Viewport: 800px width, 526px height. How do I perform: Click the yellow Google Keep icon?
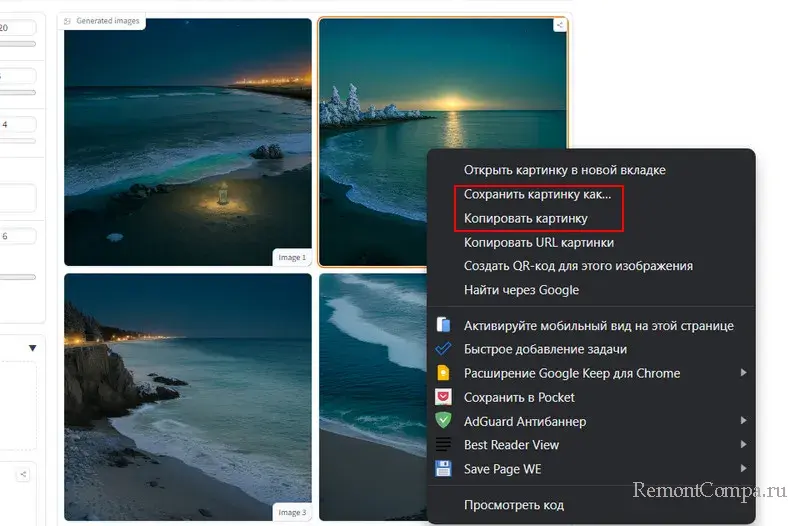[443, 373]
